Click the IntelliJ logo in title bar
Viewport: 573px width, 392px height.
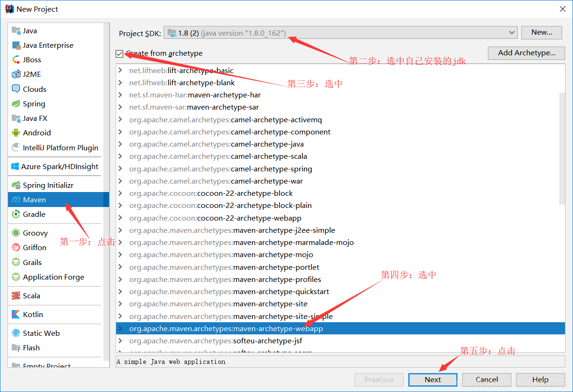pos(9,9)
